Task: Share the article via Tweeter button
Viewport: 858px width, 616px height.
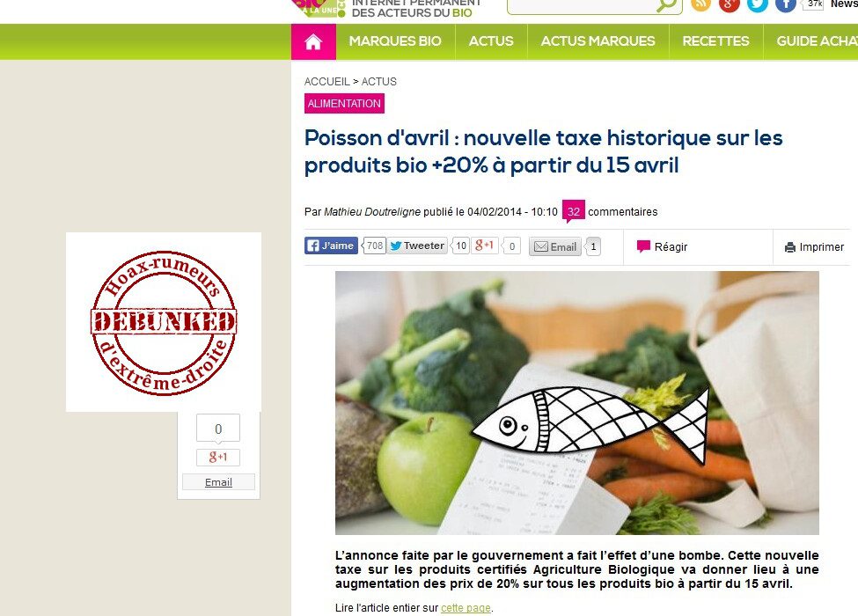Action: [x=417, y=246]
